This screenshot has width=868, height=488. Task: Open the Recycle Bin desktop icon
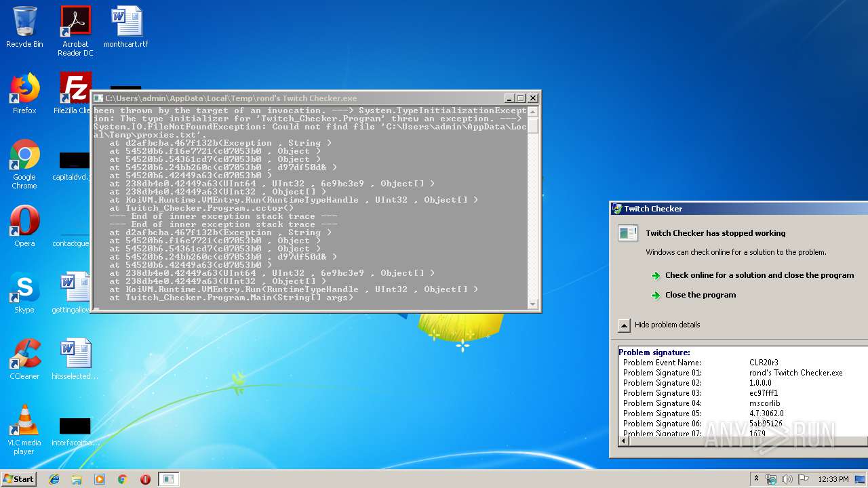click(x=24, y=27)
